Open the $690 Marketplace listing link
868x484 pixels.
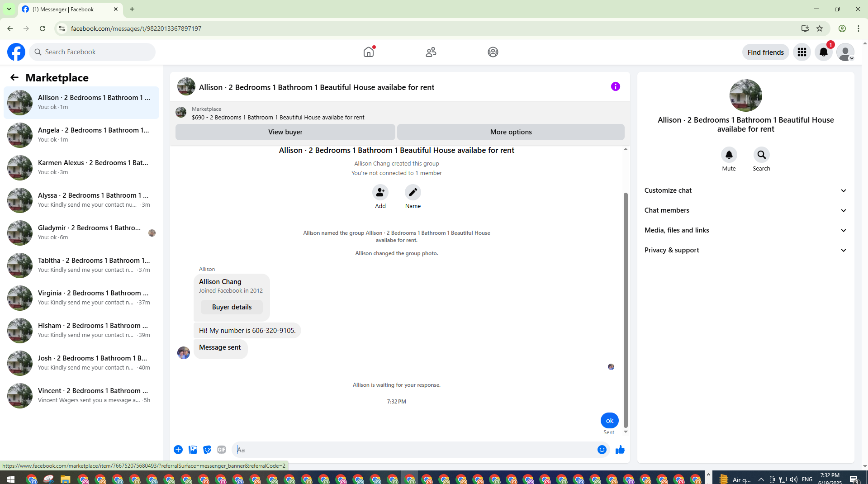278,117
